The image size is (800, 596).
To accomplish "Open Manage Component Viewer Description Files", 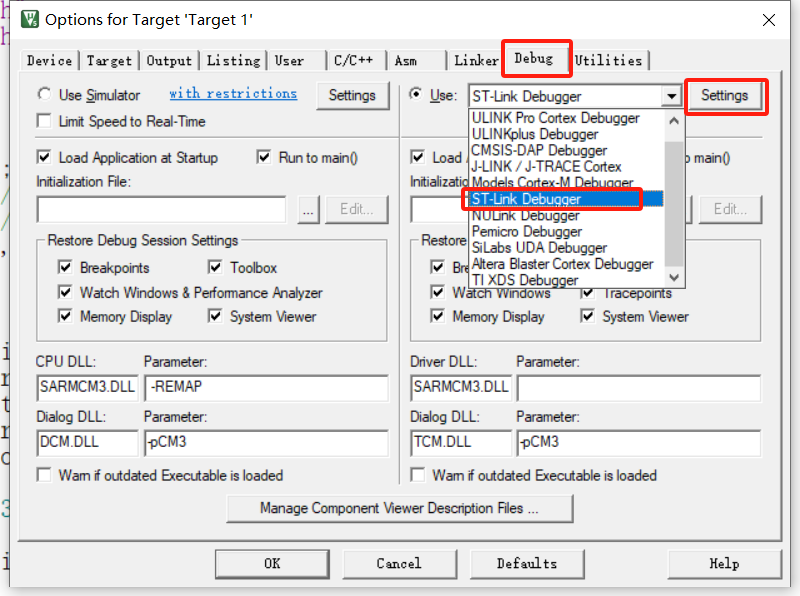I will click(399, 508).
